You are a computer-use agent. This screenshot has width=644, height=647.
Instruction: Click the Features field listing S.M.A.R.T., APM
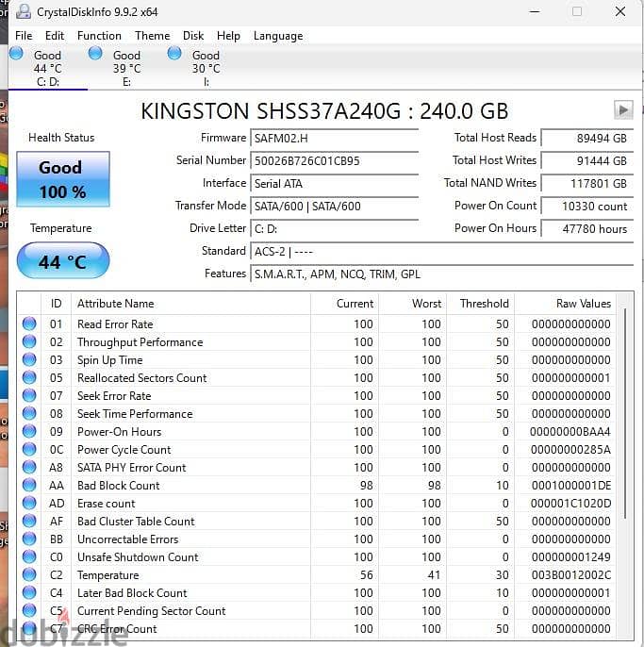coord(442,274)
